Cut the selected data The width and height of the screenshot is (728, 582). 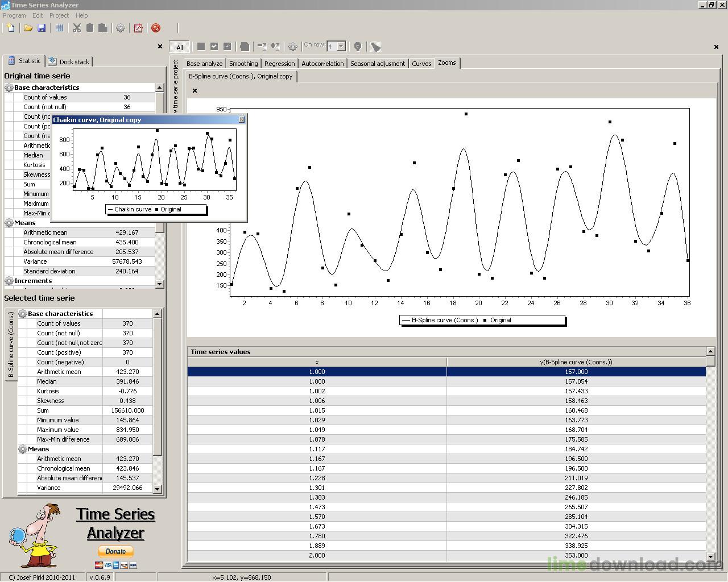77,28
